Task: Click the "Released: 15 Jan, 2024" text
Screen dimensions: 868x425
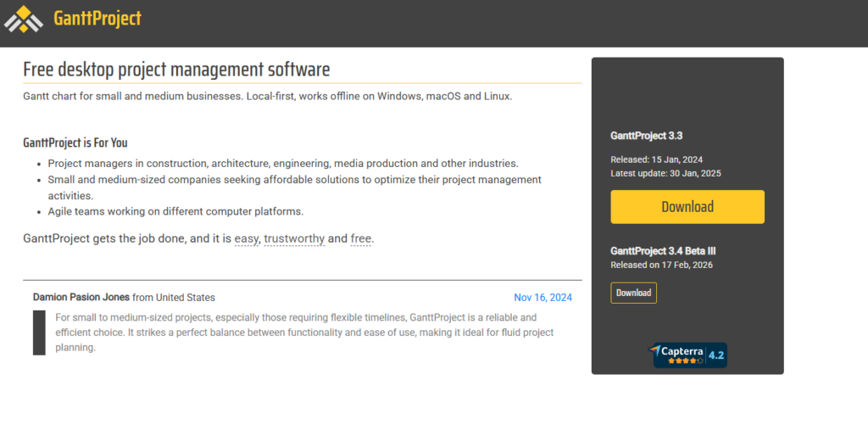Action: (x=657, y=159)
